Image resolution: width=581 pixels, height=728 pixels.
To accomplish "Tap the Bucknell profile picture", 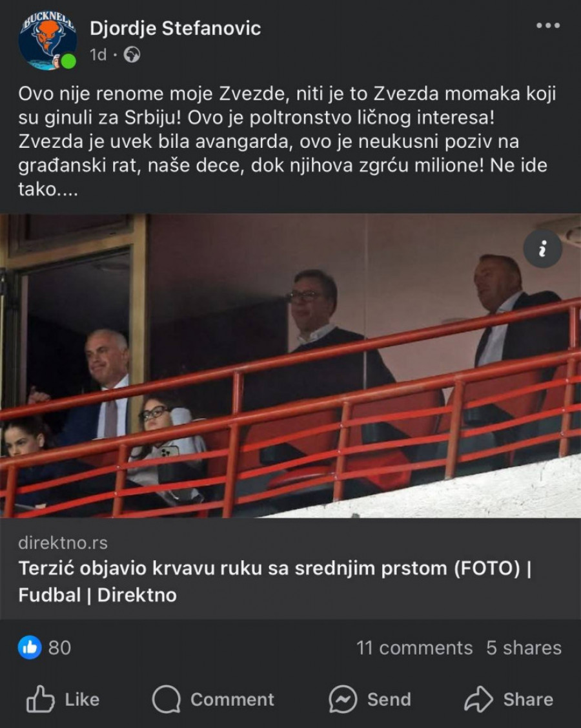I will pos(47,41).
